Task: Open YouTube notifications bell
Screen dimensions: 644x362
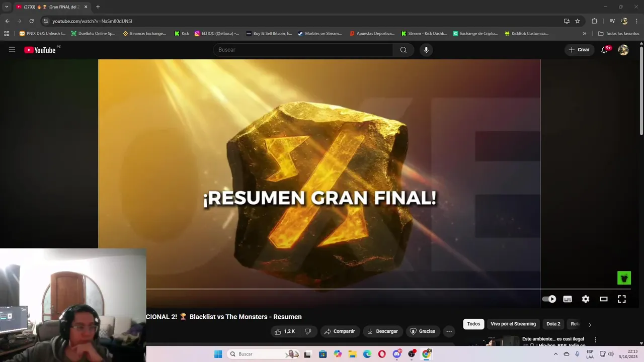Action: [x=604, y=50]
